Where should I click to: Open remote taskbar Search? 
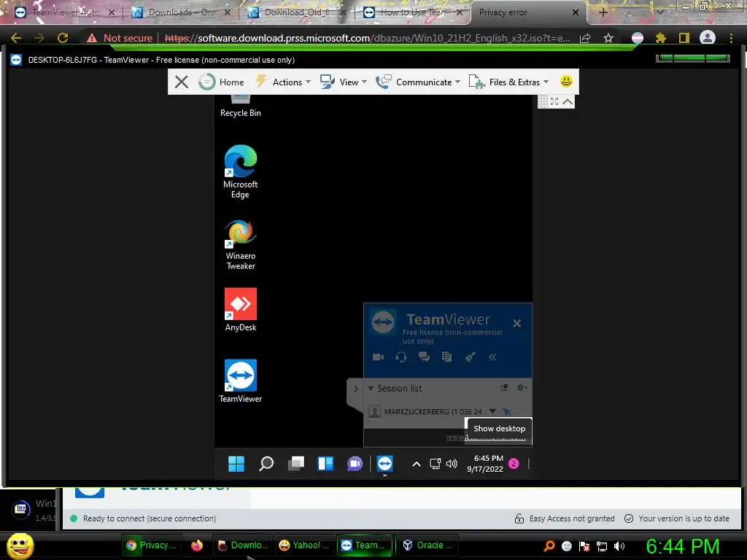(266, 463)
